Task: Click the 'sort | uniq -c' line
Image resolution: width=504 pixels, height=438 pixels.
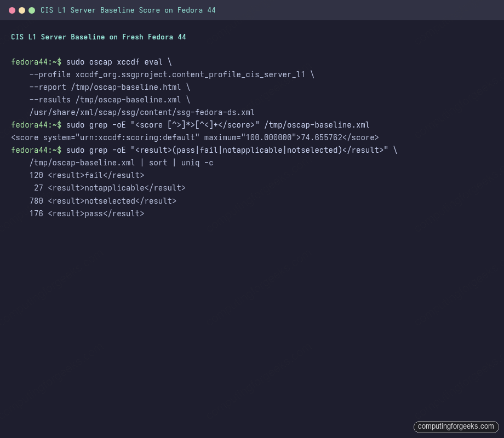Action: 121,163
